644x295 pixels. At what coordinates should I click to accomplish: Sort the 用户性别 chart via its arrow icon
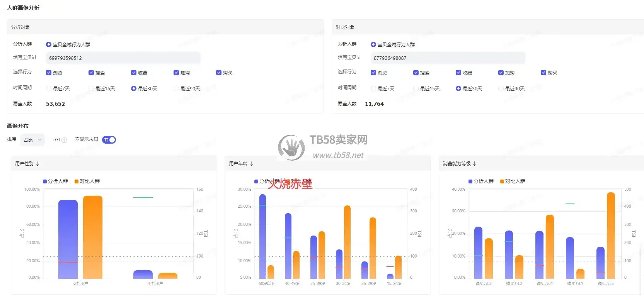(37, 164)
